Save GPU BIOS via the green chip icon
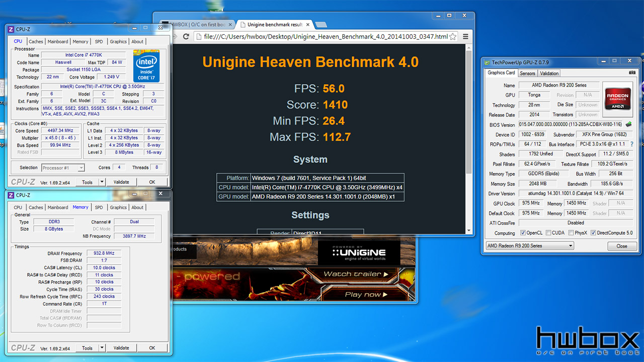Screen dimensions: 644x362 coord(629,125)
